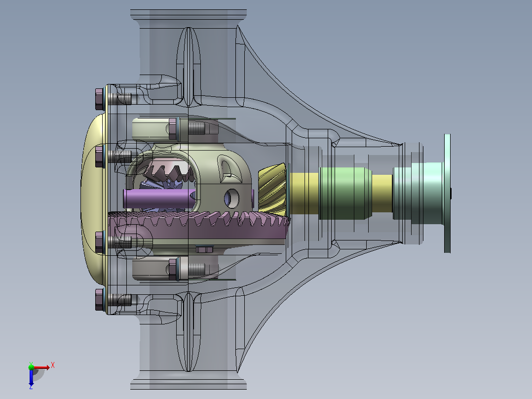Click the red X axis arrow of the triad
This screenshot has height=399, width=532.
(42, 367)
